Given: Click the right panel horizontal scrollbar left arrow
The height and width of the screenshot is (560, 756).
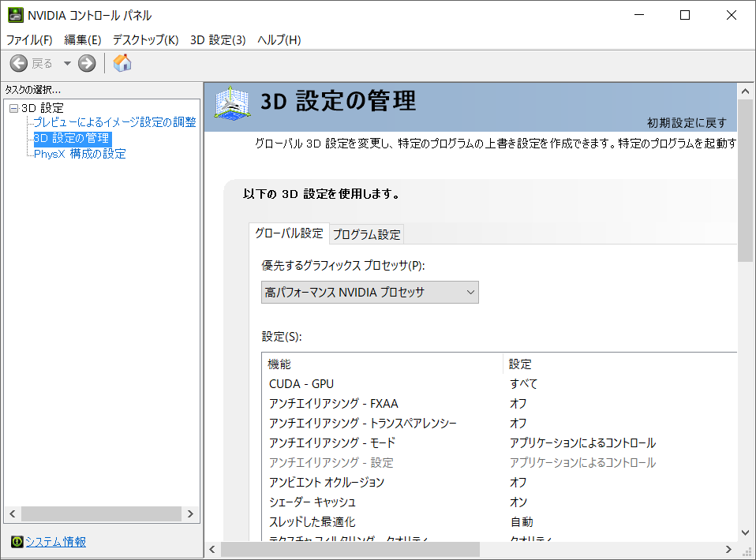Looking at the screenshot, I should (x=212, y=550).
